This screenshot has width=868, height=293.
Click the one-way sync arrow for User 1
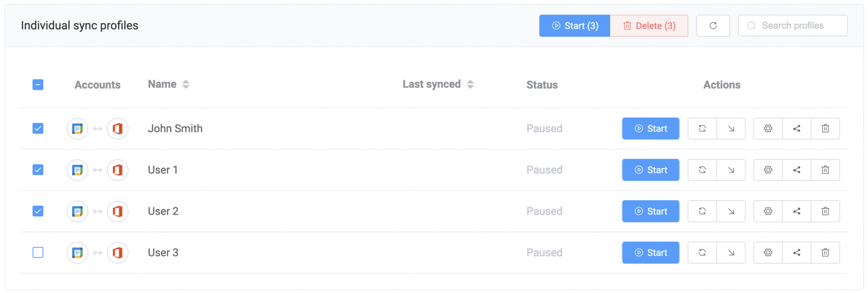coord(731,170)
